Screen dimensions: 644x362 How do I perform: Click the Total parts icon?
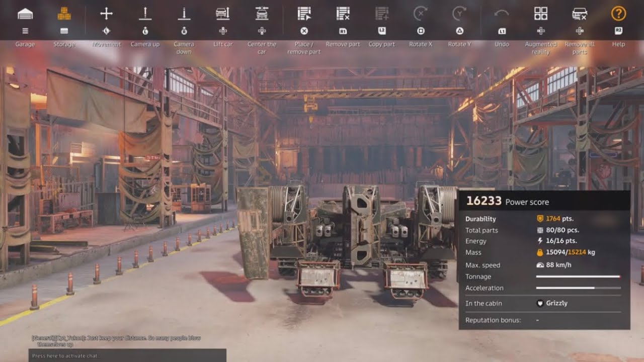pos(540,230)
